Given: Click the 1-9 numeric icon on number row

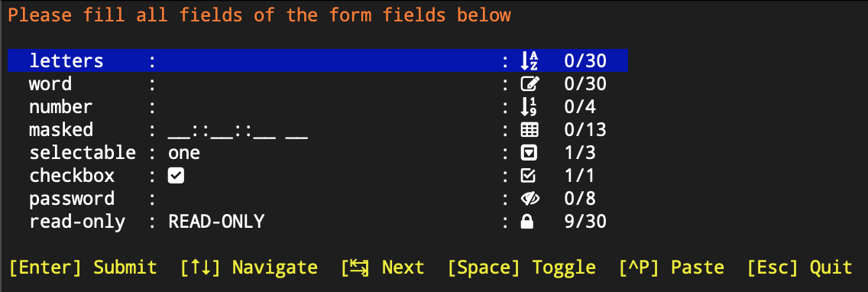Looking at the screenshot, I should pyautogui.click(x=530, y=107).
